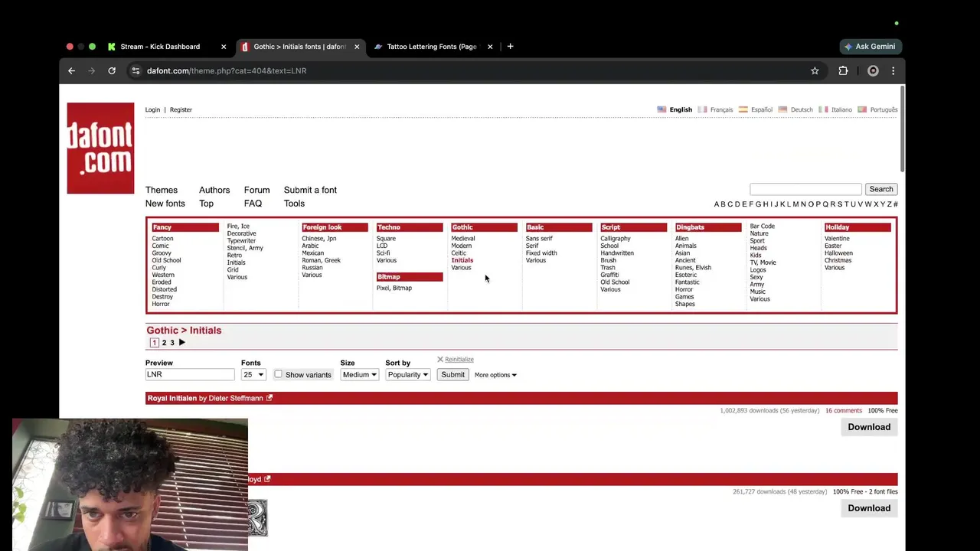Click the browser address bar URL
This screenshot has width=980, height=551.
(x=227, y=70)
